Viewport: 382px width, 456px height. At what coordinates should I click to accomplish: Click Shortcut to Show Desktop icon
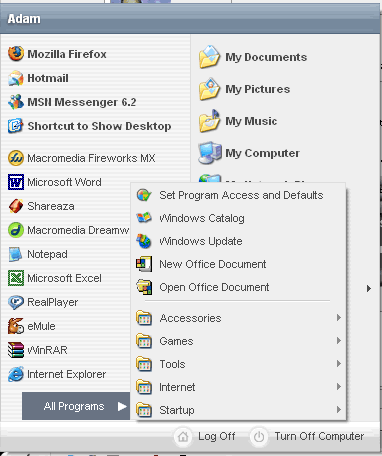pos(16,126)
